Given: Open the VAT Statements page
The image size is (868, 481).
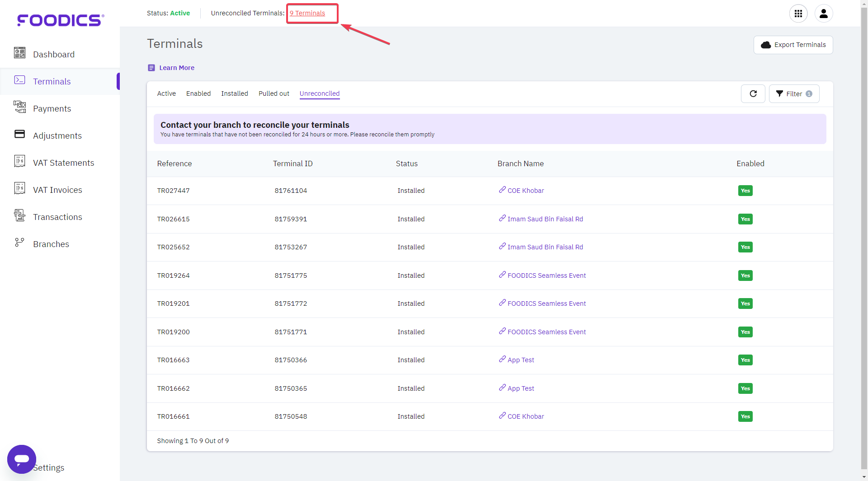Looking at the screenshot, I should tap(64, 163).
